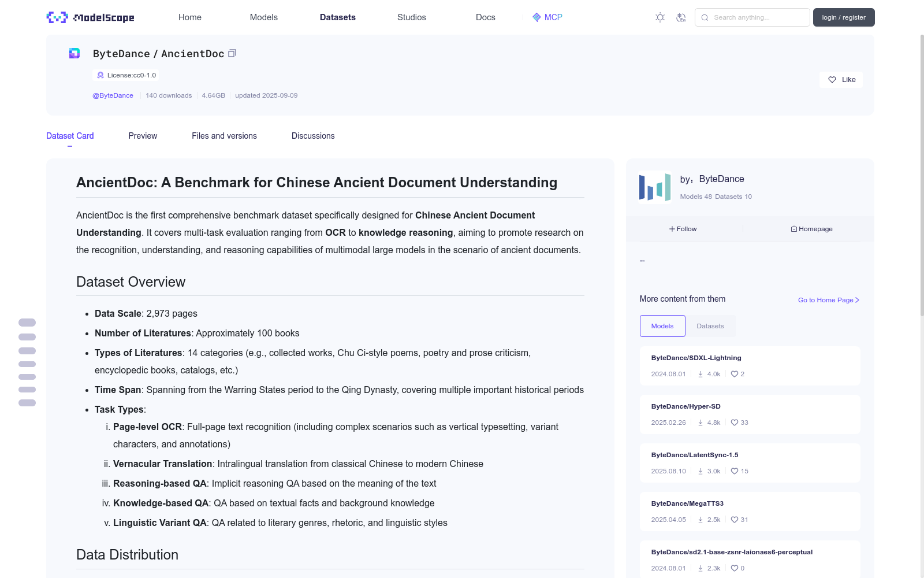Image resolution: width=924 pixels, height=578 pixels.
Task: Open the Docs nav item
Action: click(486, 17)
